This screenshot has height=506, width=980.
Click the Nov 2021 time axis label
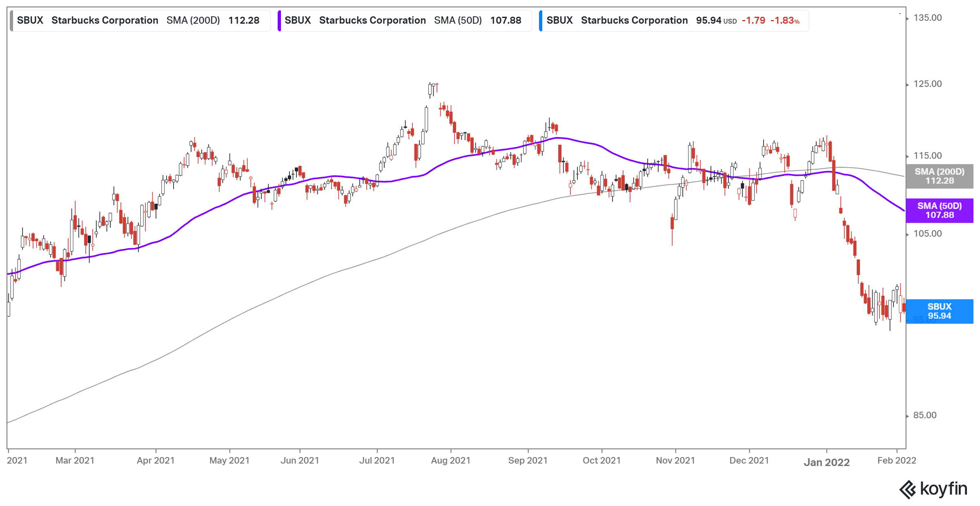pos(675,461)
